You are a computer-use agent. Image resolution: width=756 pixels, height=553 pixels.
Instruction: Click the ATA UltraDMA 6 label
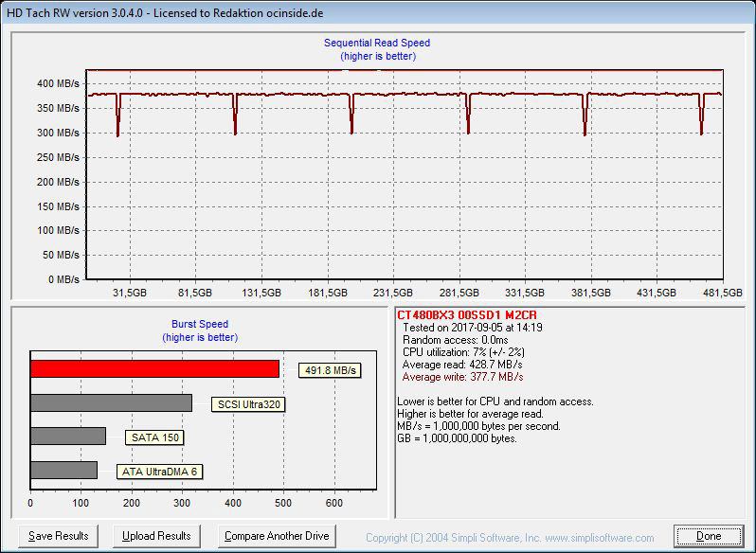click(160, 472)
